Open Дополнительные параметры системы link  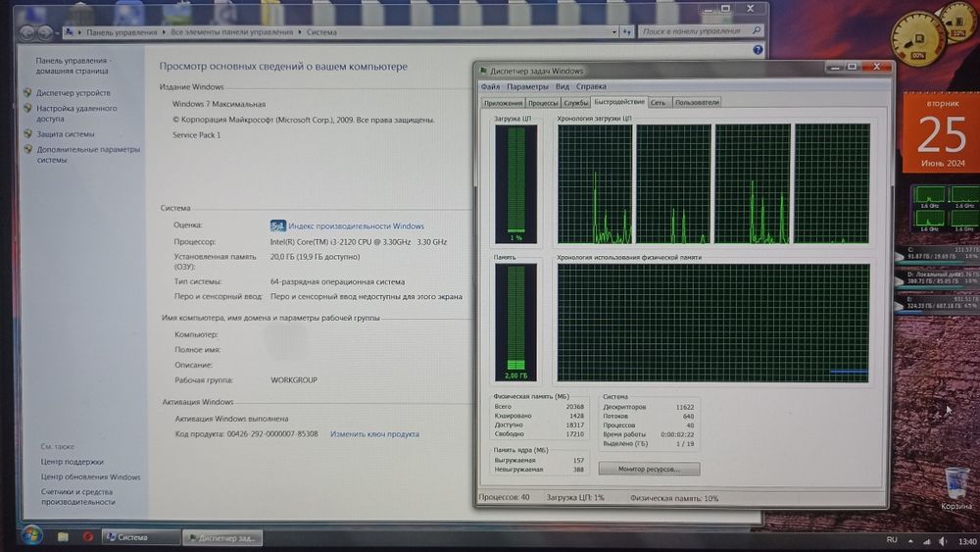tap(88, 154)
